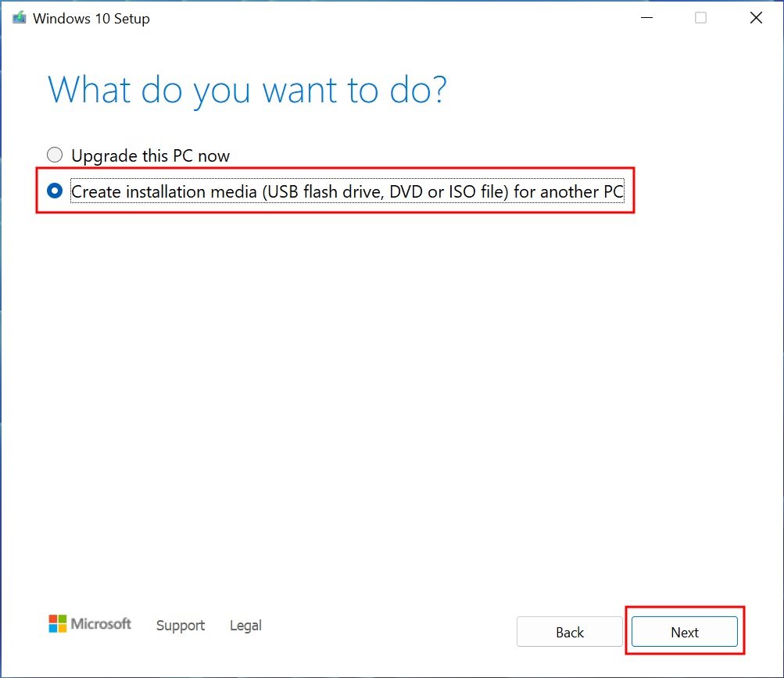Click the Next button

point(685,632)
